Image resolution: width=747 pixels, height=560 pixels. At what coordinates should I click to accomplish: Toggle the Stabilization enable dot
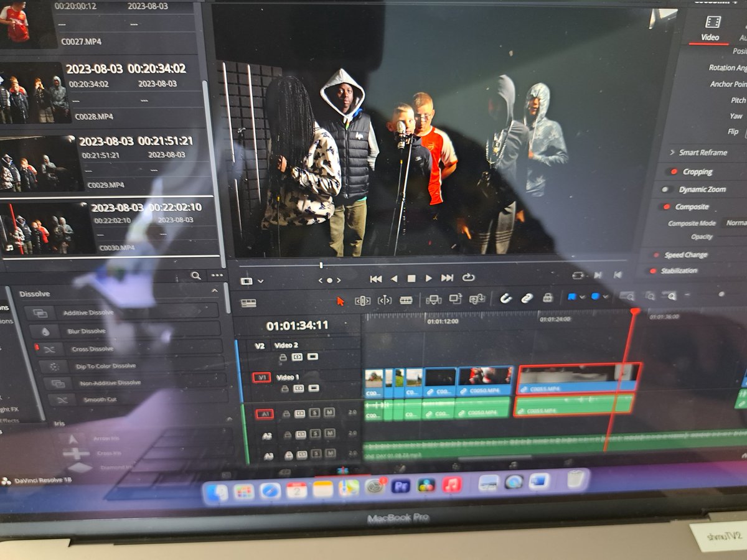coord(652,271)
